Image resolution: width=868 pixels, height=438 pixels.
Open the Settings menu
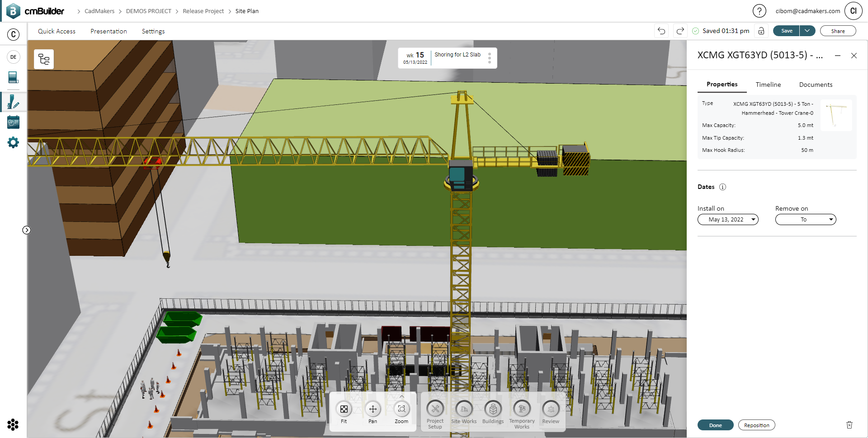coord(153,31)
